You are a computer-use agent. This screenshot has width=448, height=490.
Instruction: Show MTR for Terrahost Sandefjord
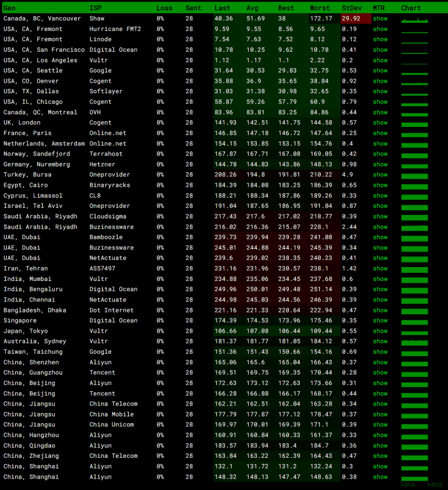380,154
